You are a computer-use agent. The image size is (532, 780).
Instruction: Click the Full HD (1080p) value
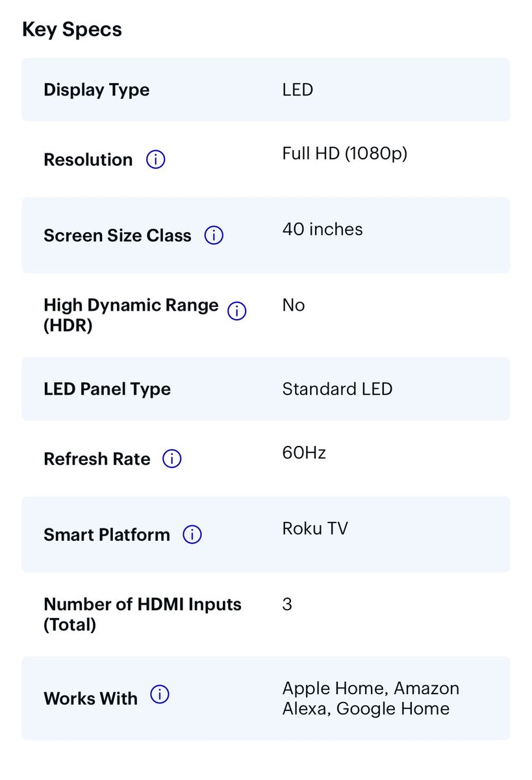tap(344, 153)
